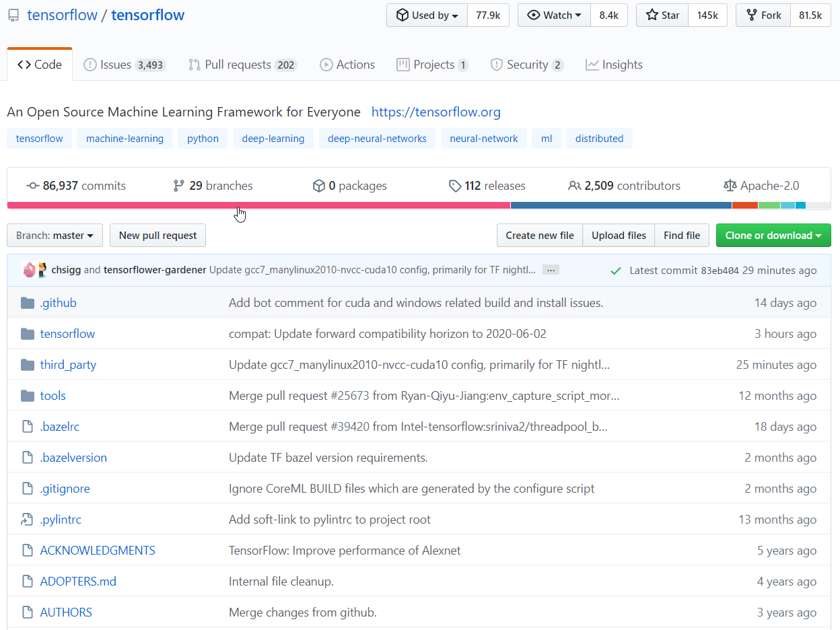Click the tensorflow folder icon in file list

pyautogui.click(x=28, y=334)
